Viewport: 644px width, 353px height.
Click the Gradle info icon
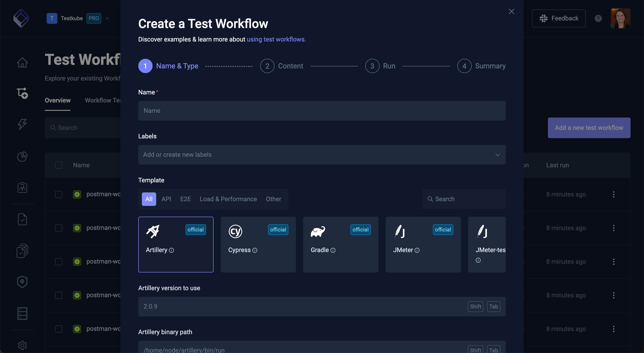333,250
